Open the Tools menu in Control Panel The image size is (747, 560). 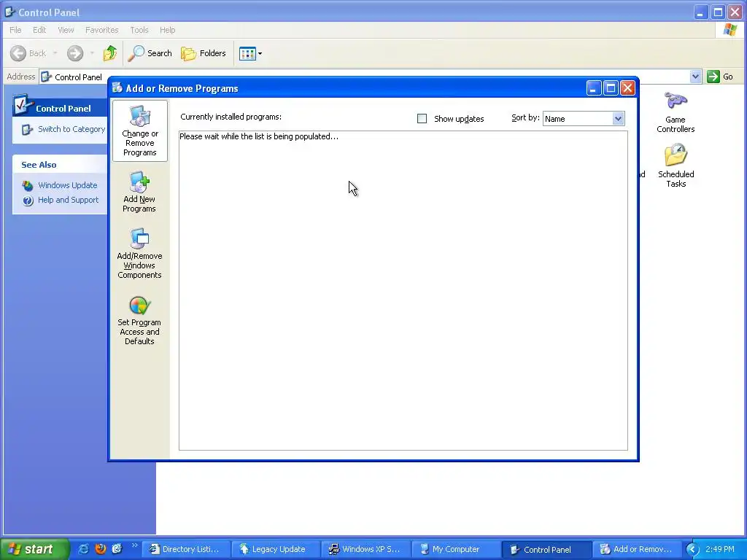pos(139,30)
